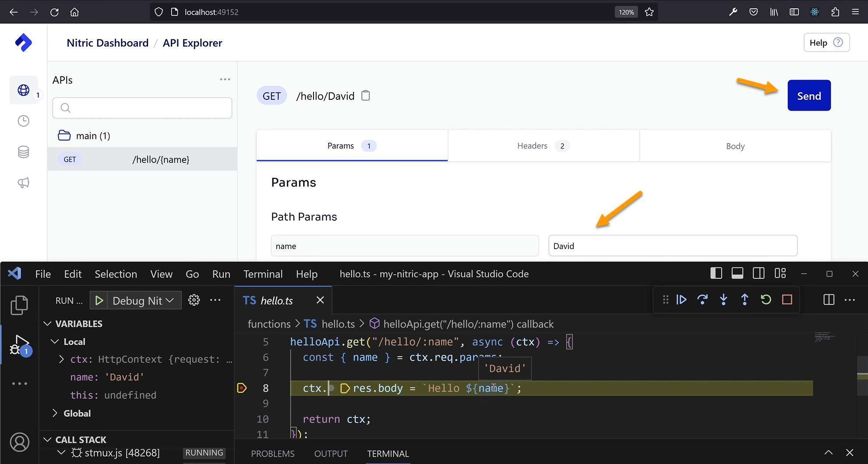Stop debugging with the red square icon
The width and height of the screenshot is (868, 464).
click(787, 300)
